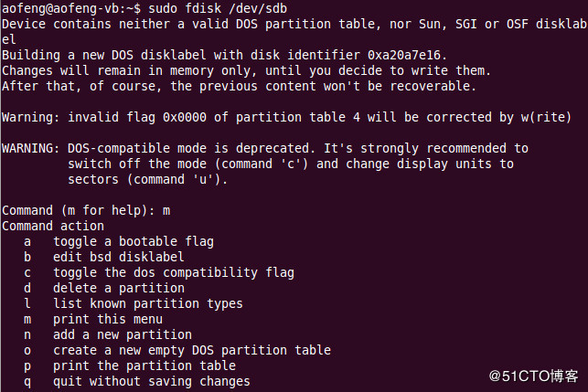Click 'create a new empty DOS partition table'
This screenshot has height=392, width=588.
coord(191,350)
